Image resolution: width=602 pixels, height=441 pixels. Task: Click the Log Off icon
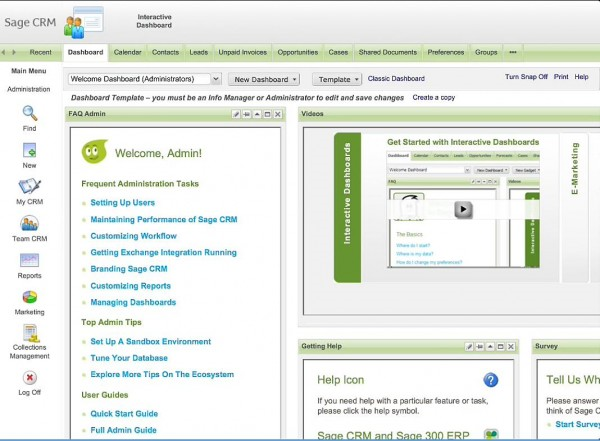pos(30,378)
